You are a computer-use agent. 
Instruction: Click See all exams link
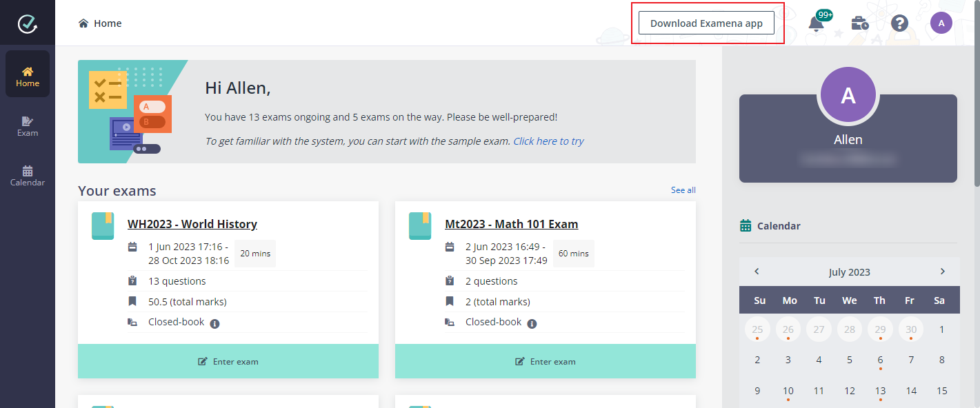(x=683, y=190)
